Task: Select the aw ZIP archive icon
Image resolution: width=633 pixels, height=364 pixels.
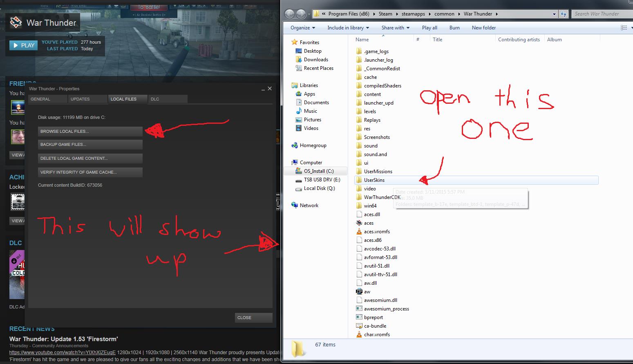Action: (x=359, y=292)
